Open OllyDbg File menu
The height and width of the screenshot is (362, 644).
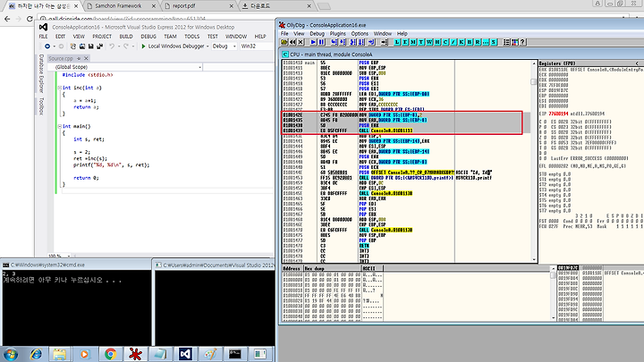pyautogui.click(x=284, y=34)
